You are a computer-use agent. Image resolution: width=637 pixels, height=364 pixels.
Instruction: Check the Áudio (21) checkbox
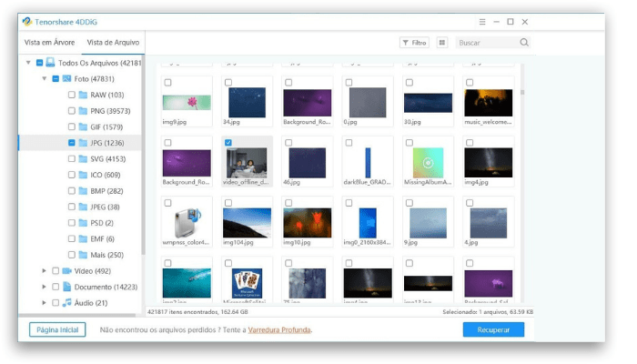click(56, 303)
